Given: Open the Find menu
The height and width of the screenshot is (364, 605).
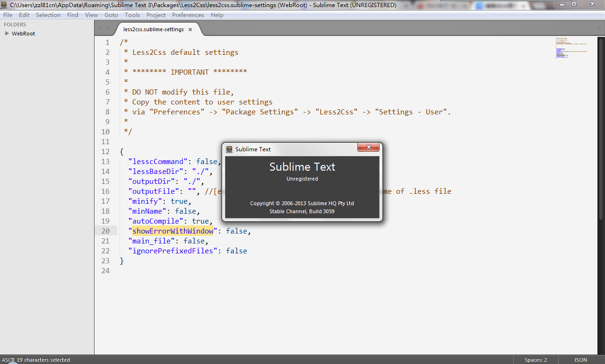Looking at the screenshot, I should [x=73, y=15].
